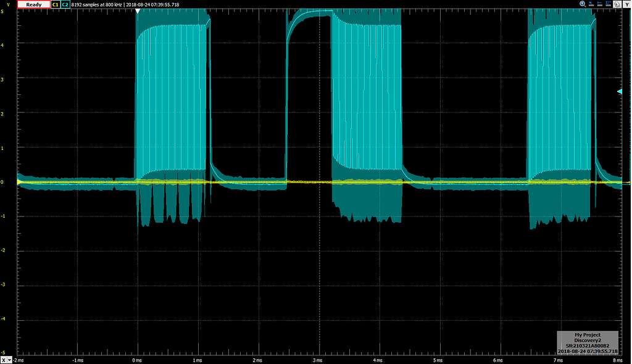Toggle Channel 1 via the C1 badge
Viewport: 632px width, 364px height.
pyautogui.click(x=55, y=4)
